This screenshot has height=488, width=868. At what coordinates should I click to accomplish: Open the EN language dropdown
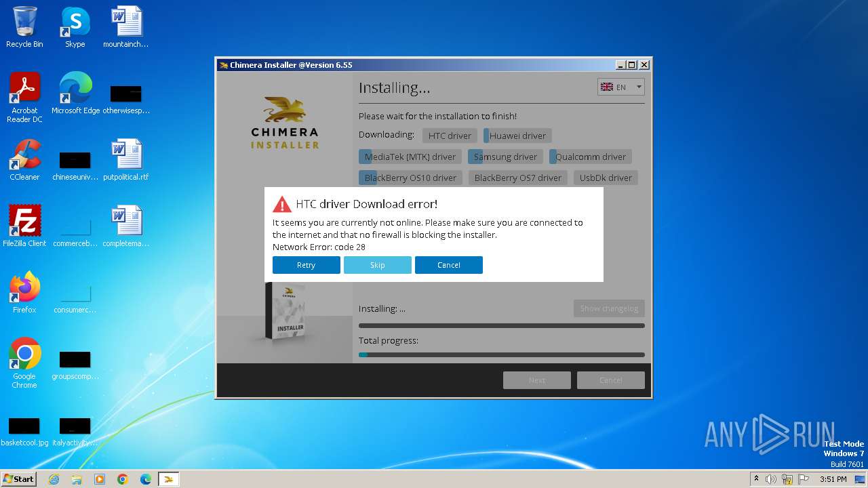[x=620, y=87]
